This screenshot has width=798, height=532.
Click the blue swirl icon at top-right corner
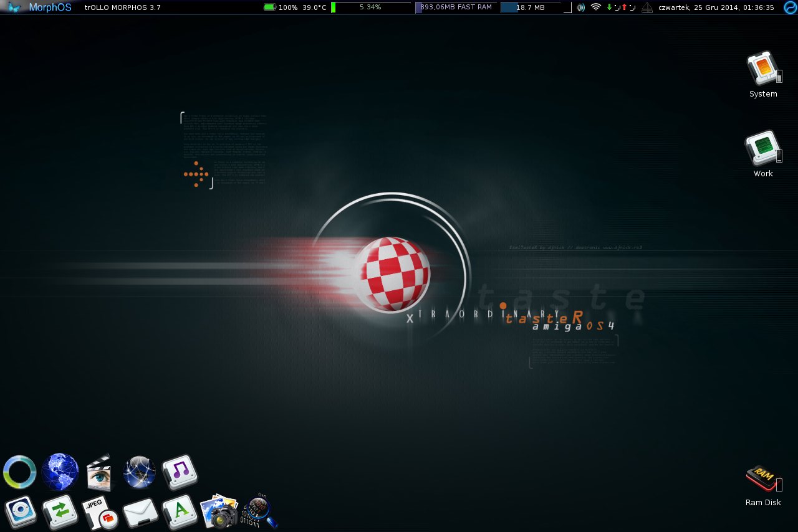(x=790, y=7)
